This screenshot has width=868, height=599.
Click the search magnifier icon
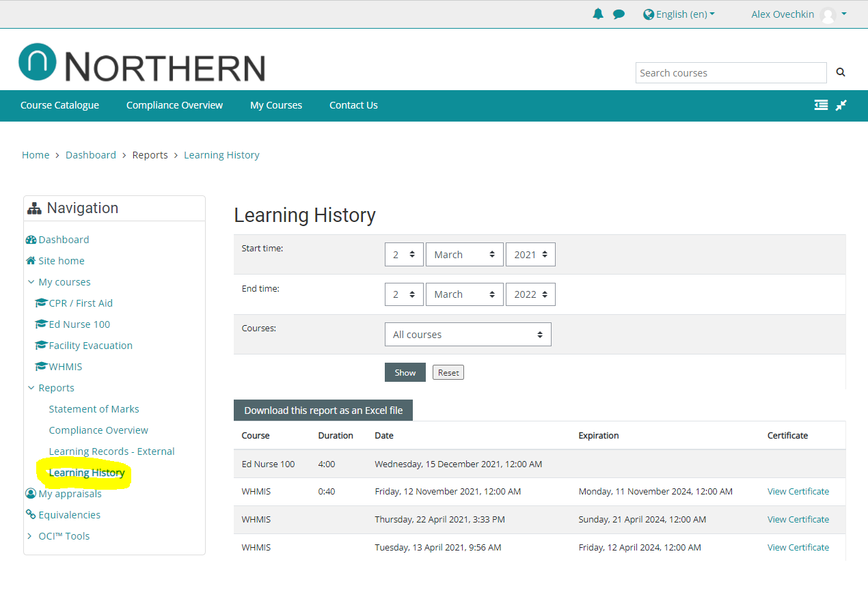point(841,72)
